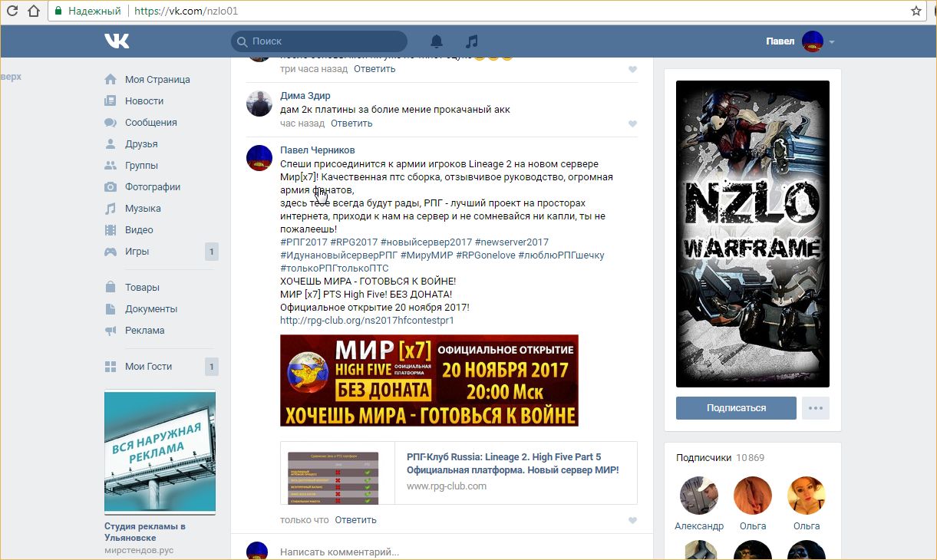Viewport: 937px width, 560px height.
Task: Open the notifications bell icon
Action: [x=437, y=41]
